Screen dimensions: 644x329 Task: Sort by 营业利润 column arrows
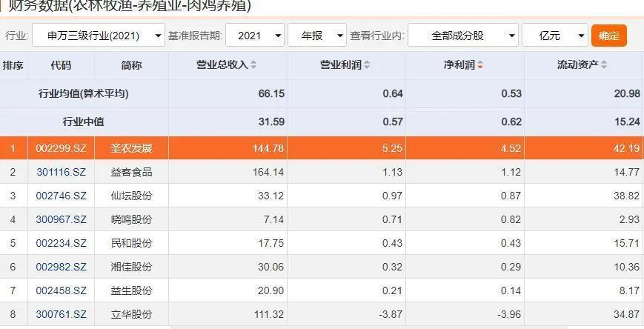(x=366, y=65)
